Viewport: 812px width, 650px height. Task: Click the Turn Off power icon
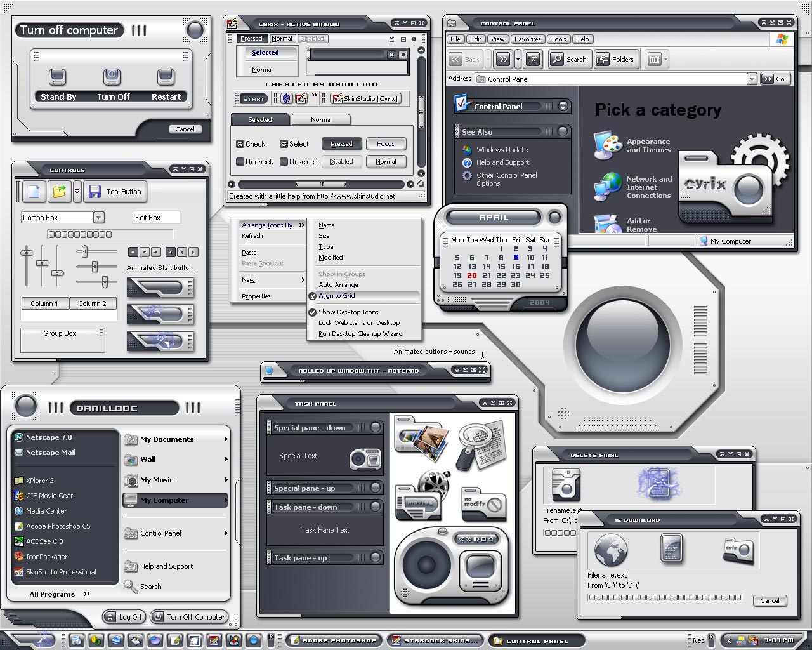click(x=112, y=77)
